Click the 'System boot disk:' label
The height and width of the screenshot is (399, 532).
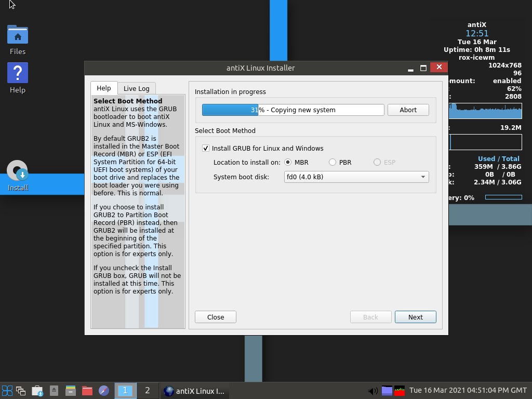click(x=241, y=177)
